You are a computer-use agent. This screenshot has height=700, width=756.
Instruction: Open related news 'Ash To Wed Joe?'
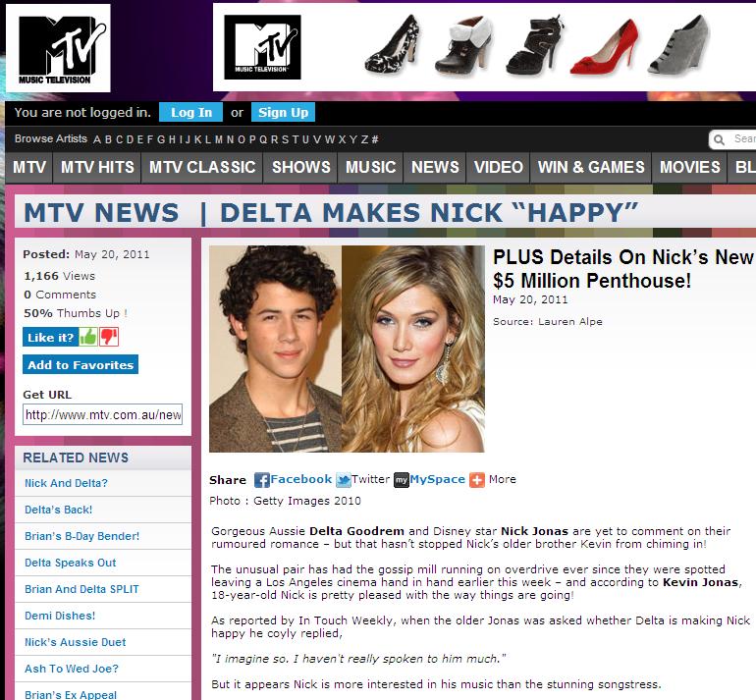click(72, 669)
